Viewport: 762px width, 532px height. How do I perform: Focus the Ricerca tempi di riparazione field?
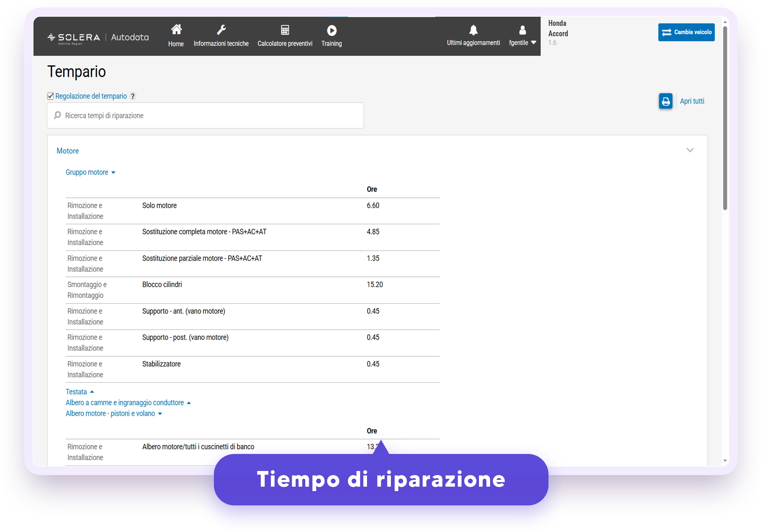click(x=205, y=116)
